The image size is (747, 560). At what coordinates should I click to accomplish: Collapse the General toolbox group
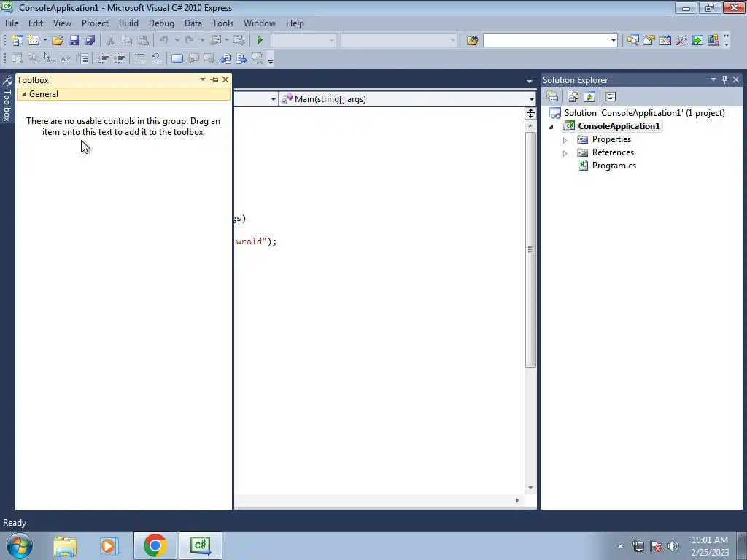pos(24,94)
